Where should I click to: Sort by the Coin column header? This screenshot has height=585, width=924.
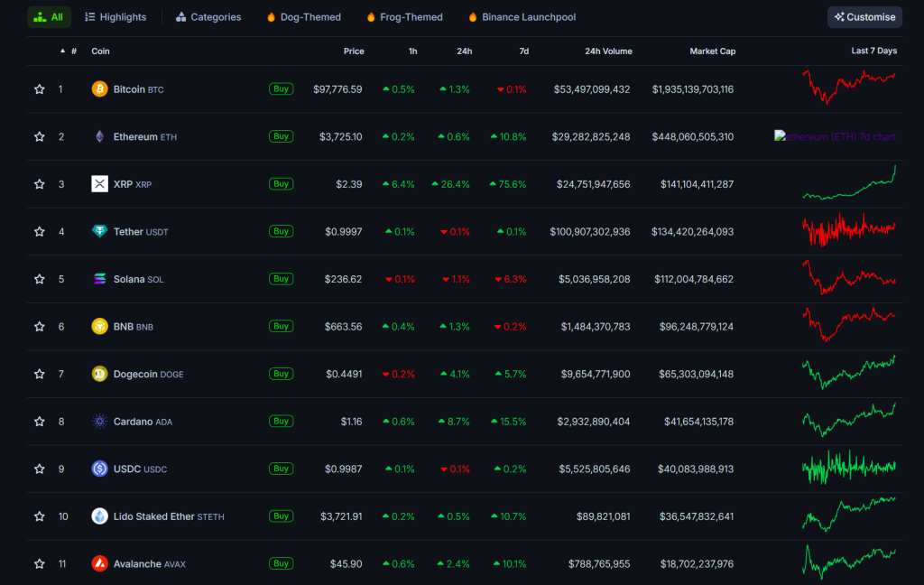(x=100, y=51)
